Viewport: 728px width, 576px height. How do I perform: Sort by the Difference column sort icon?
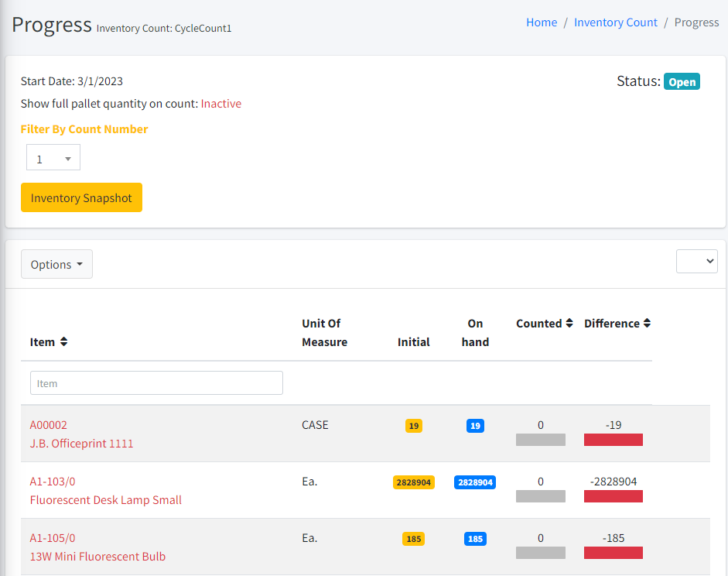click(647, 324)
